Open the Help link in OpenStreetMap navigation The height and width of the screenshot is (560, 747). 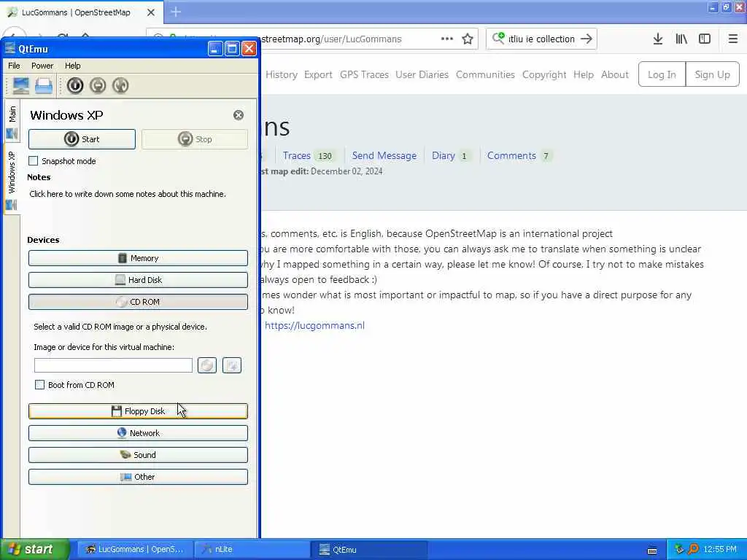click(x=584, y=75)
